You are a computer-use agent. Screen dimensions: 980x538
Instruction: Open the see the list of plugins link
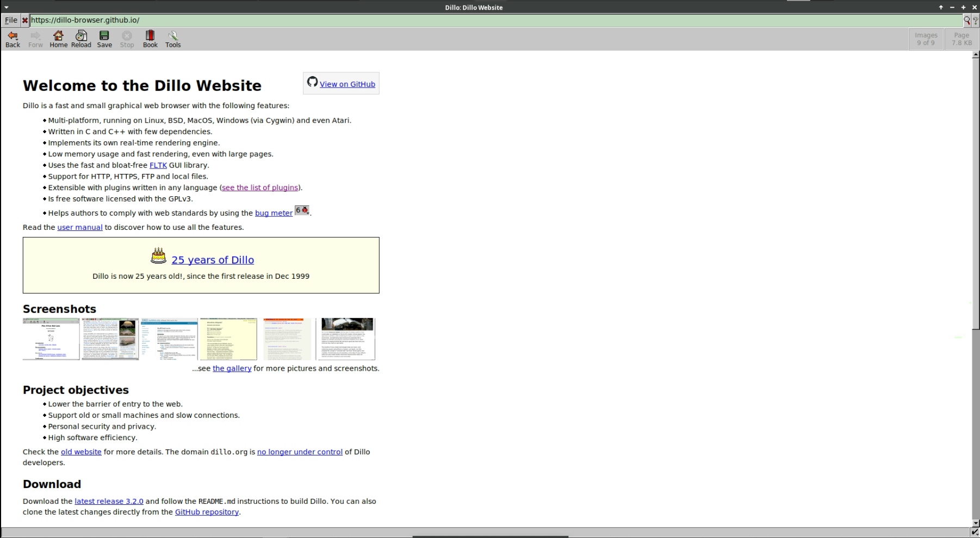coord(260,187)
